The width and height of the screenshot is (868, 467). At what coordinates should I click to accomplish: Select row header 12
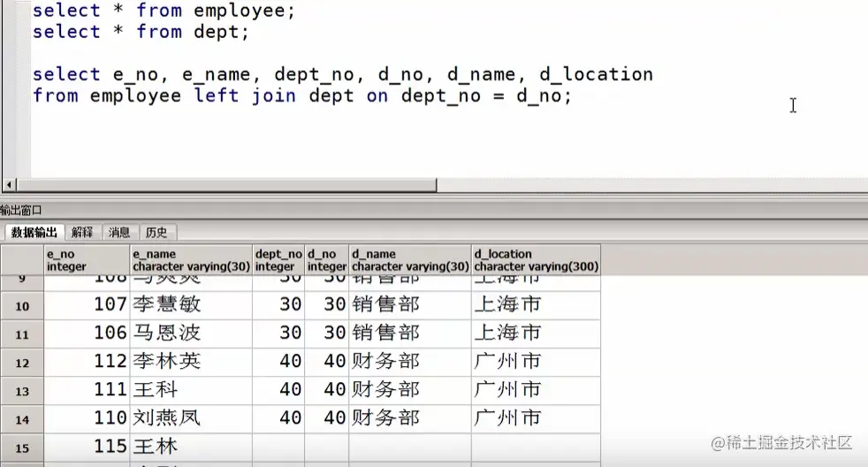pos(22,363)
